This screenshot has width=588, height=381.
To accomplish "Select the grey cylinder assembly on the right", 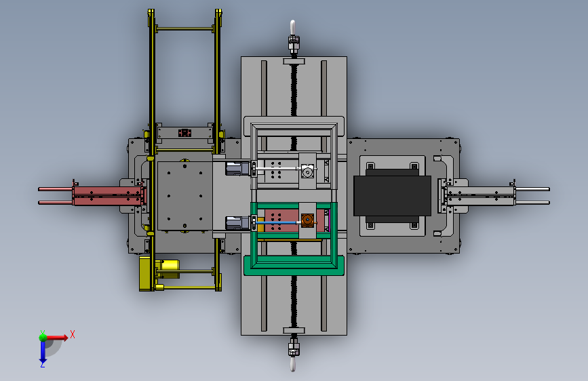I will coord(495,196).
